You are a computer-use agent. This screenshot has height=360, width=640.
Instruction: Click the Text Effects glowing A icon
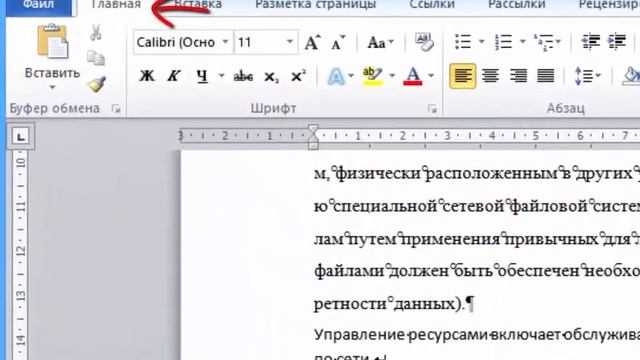click(336, 76)
